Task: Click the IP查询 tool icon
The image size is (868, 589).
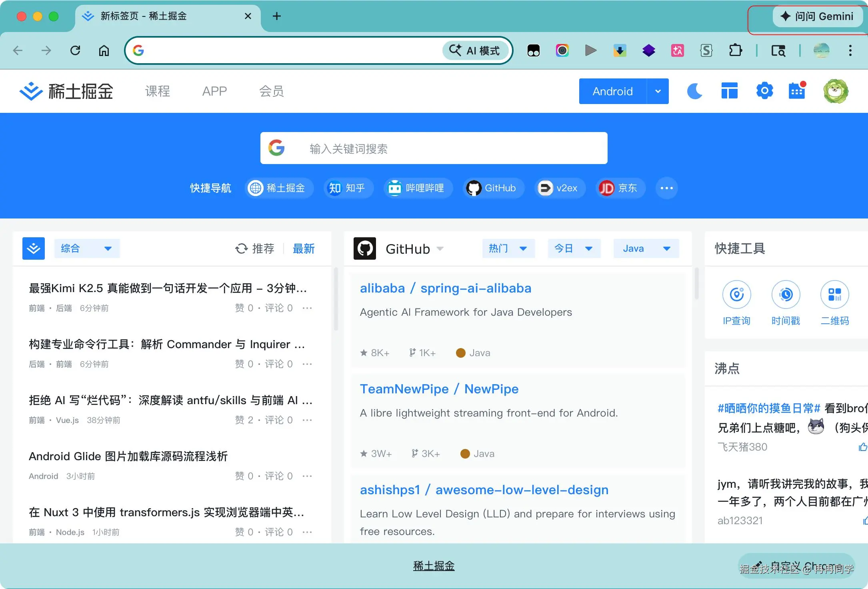Action: point(736,295)
